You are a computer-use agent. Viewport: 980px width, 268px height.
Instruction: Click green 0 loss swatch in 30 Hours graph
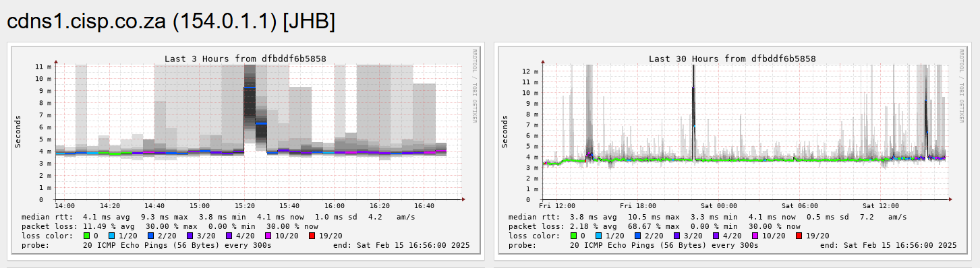coord(575,236)
